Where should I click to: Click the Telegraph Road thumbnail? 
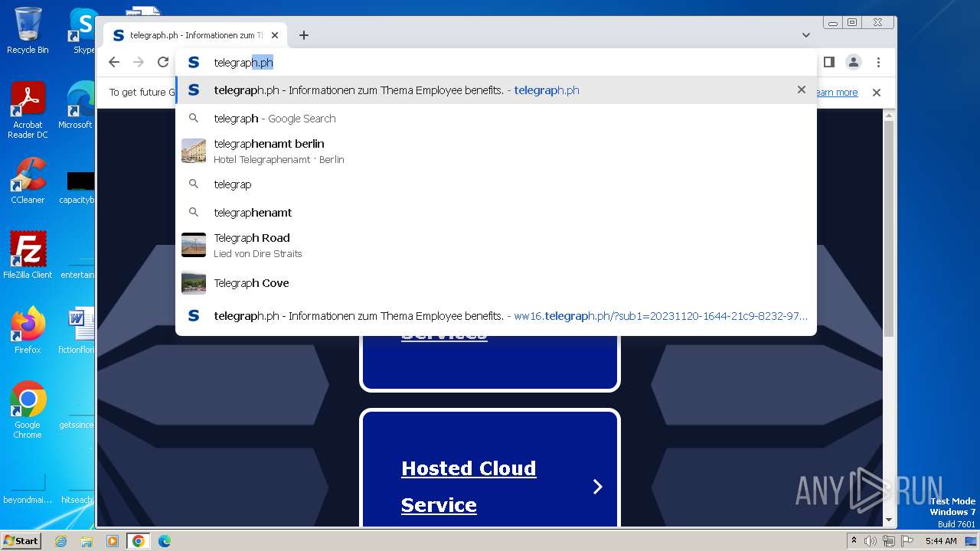pyautogui.click(x=194, y=245)
